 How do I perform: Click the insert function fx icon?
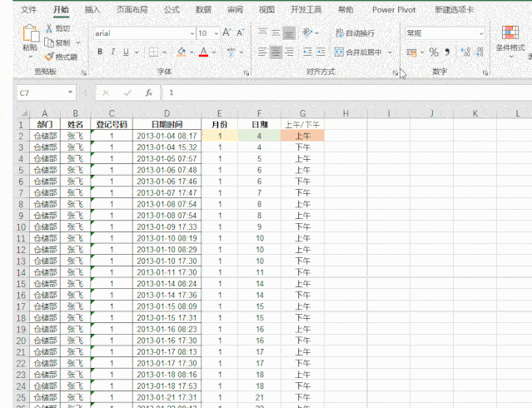tap(148, 93)
